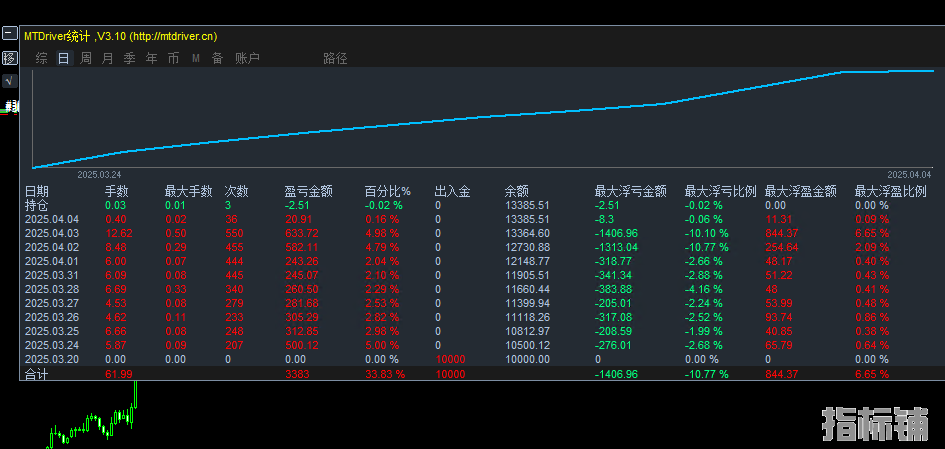Viewport: 945px width, 449px height.
Task: Select the 2025.03.25 row date
Action: [x=52, y=331]
